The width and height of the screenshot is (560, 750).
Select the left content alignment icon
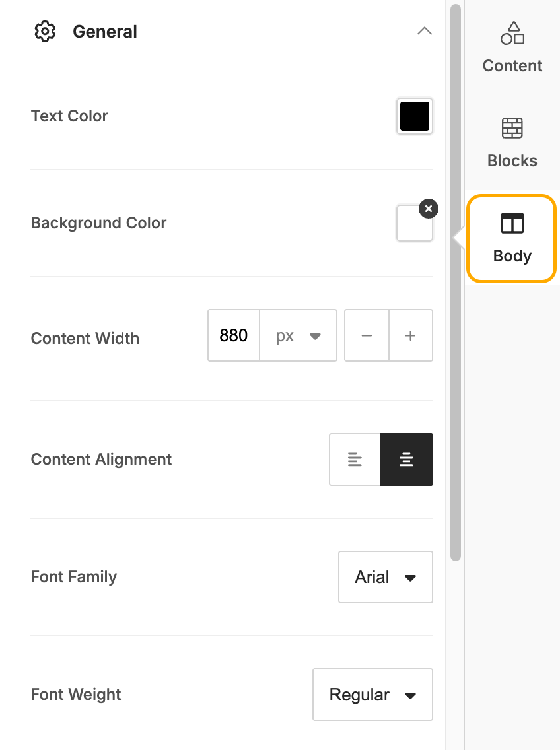(x=355, y=459)
